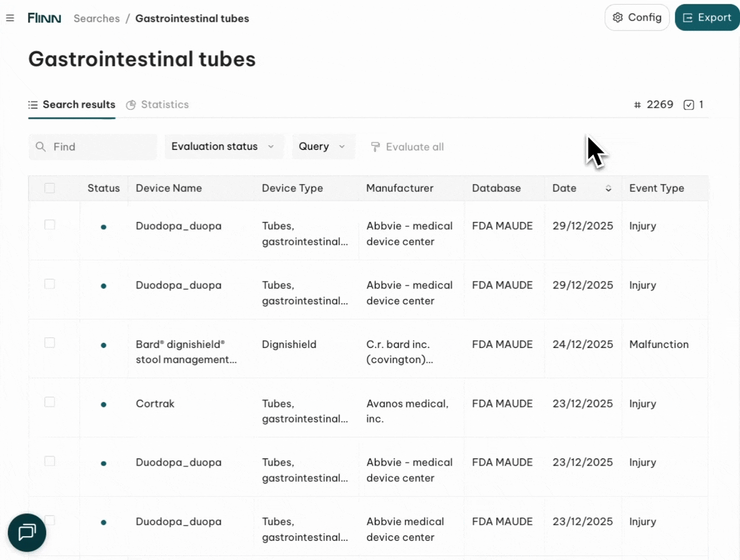Click the total results hash counter

(x=653, y=105)
